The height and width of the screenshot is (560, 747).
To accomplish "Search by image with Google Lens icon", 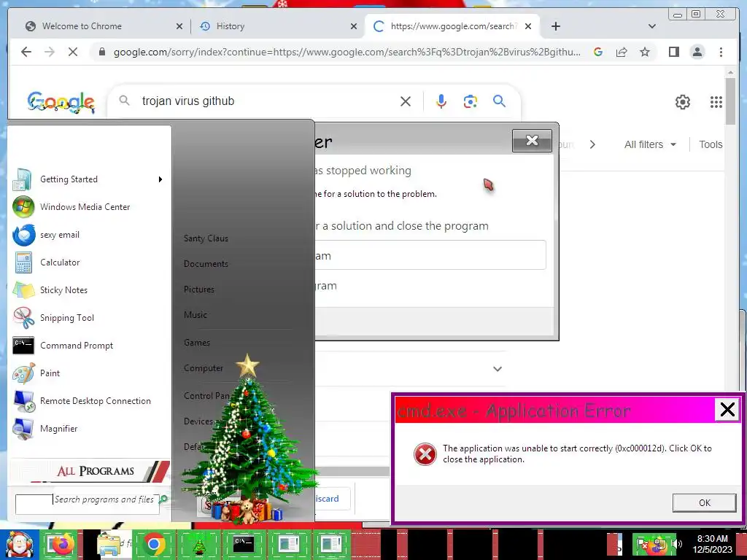I will (x=471, y=101).
